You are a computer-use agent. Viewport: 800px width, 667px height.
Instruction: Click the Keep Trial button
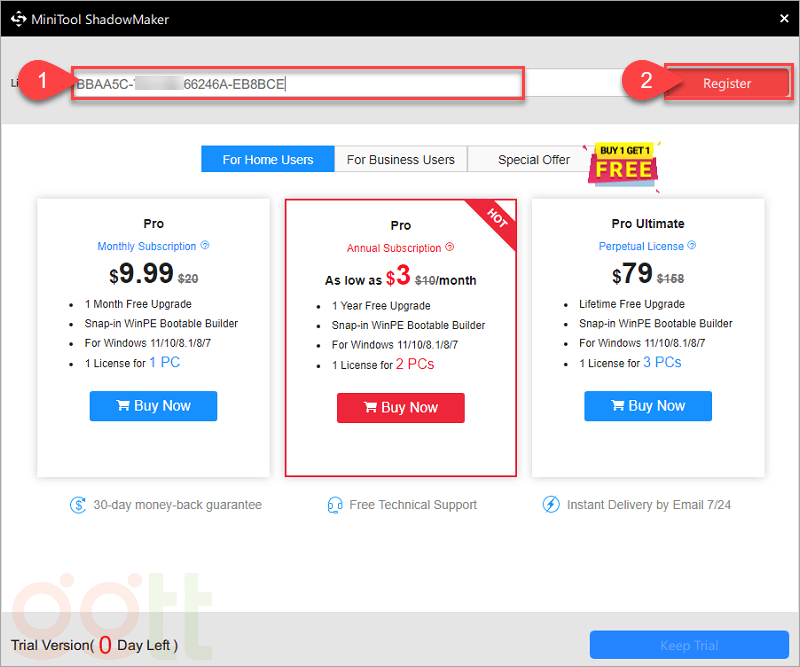[689, 645]
